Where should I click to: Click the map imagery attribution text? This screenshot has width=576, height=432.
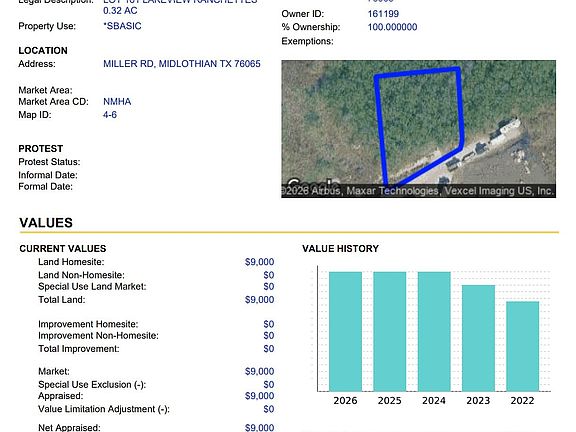(418, 191)
